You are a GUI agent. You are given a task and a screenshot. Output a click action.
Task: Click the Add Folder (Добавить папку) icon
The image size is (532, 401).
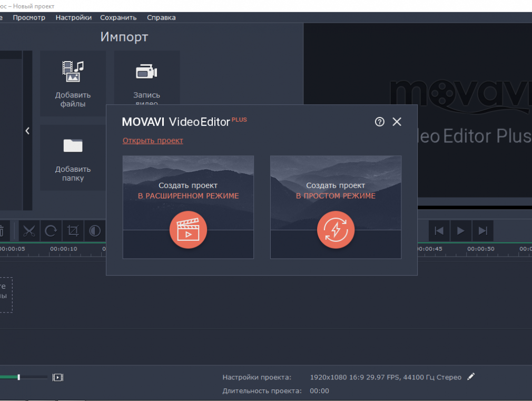point(73,145)
